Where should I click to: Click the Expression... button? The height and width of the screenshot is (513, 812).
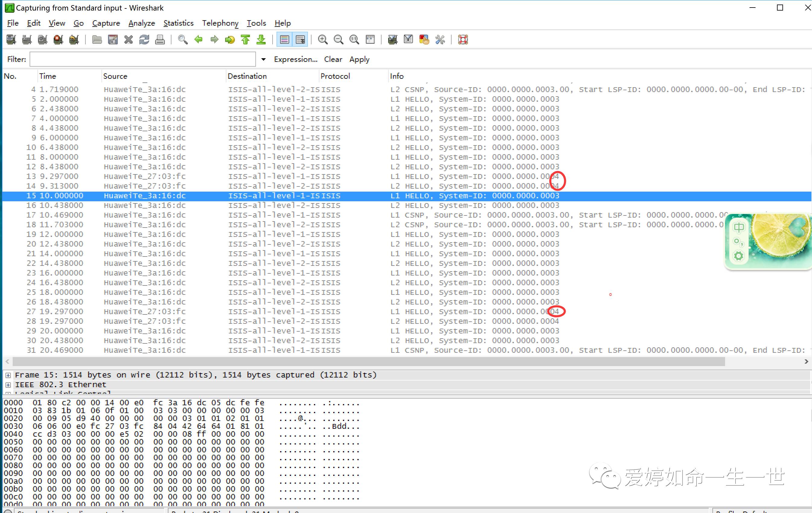(x=296, y=59)
